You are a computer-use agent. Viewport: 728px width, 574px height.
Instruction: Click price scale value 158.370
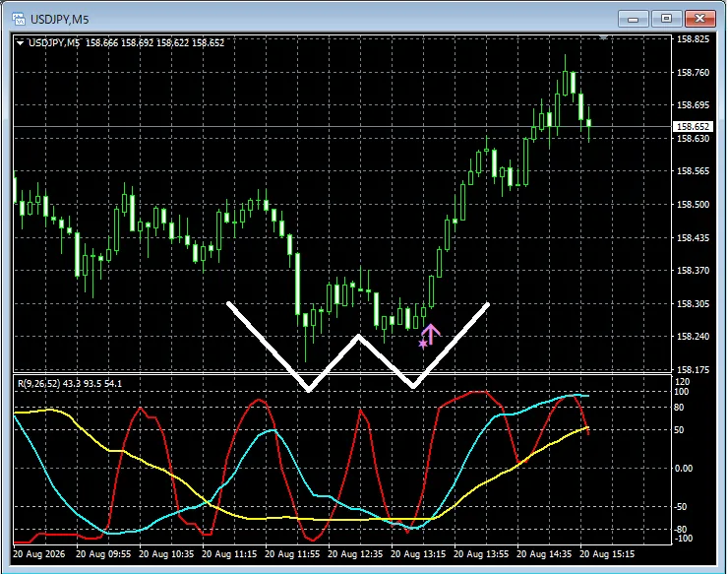point(693,270)
